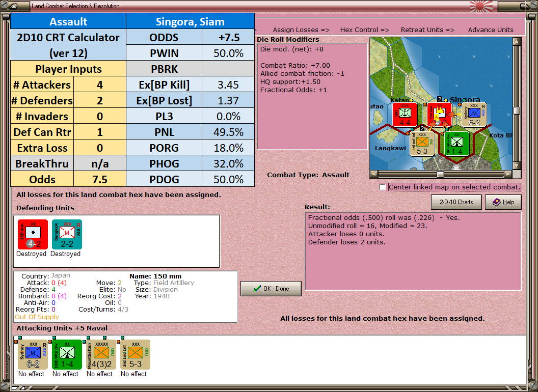Open the 2-D-10 Charts
Image resolution: width=538 pixels, height=392 pixels.
click(456, 202)
